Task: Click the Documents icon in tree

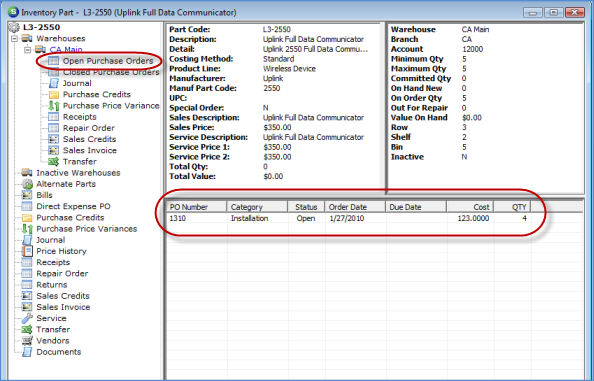Action: (27, 352)
